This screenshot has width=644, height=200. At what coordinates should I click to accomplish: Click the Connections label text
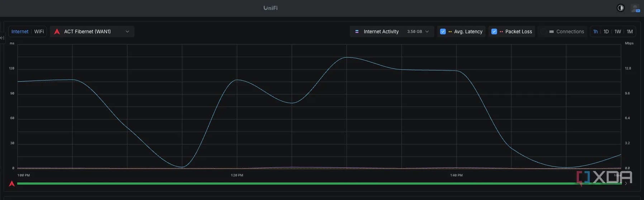[x=570, y=31]
